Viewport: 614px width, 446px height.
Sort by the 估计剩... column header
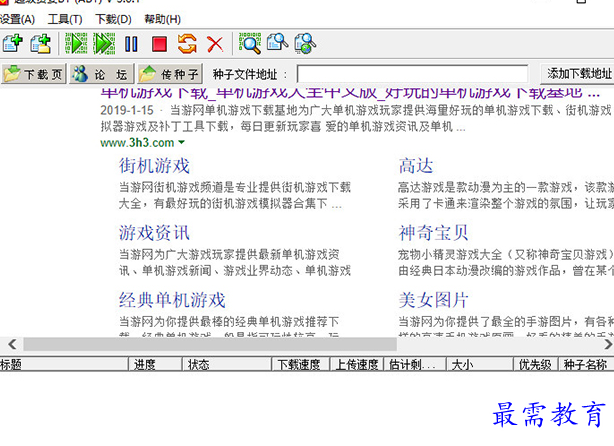click(x=415, y=365)
